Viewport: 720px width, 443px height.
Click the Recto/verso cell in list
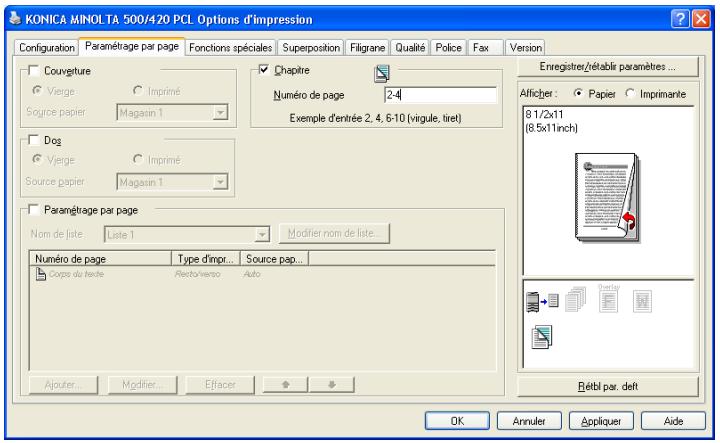click(x=197, y=274)
